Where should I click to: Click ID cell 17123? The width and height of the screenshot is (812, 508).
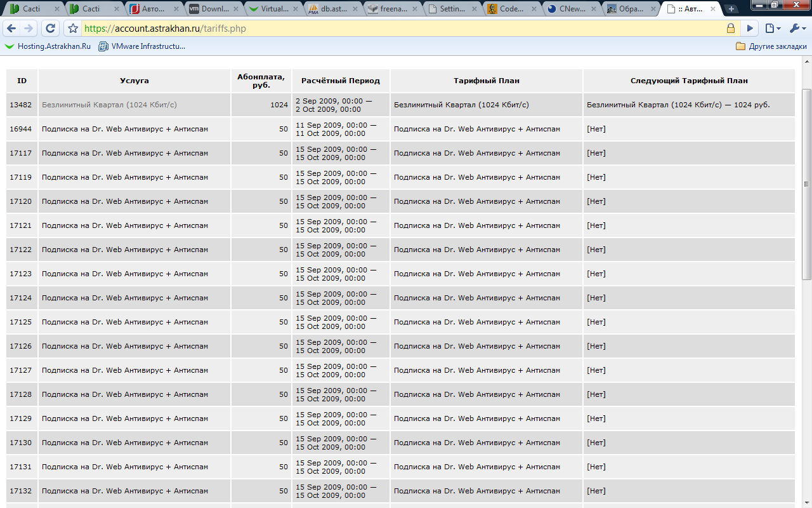pyautogui.click(x=22, y=274)
